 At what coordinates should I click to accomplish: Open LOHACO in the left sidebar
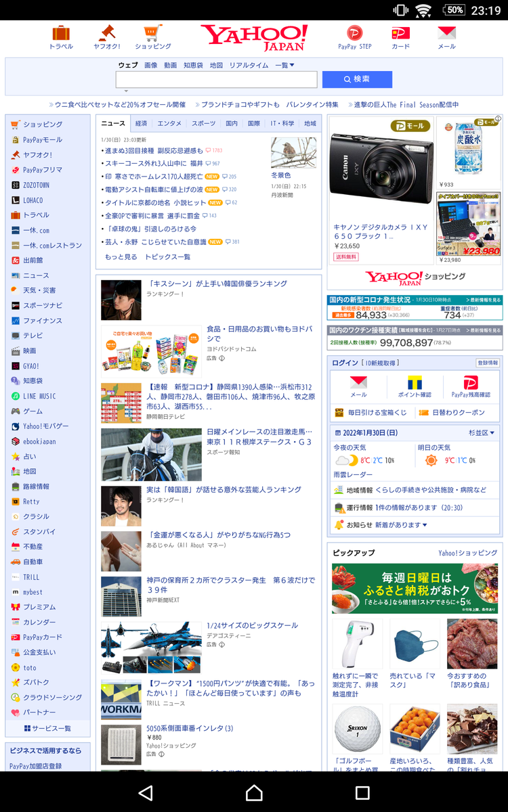[33, 200]
